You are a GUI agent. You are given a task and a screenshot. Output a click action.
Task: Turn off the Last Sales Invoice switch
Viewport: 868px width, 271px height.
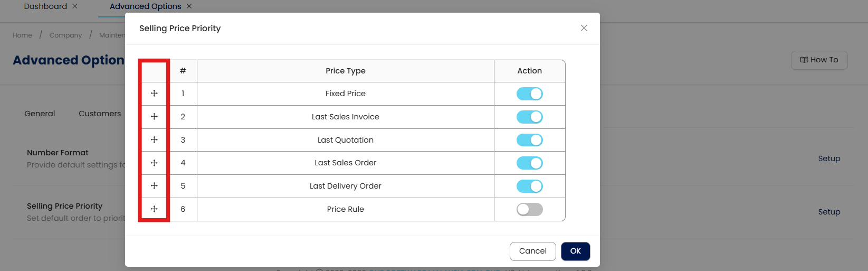[529, 117]
